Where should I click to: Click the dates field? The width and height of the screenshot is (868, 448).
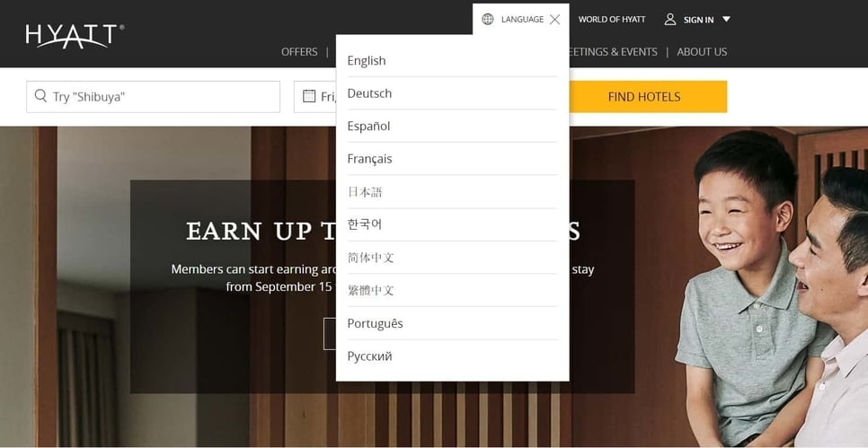[315, 97]
